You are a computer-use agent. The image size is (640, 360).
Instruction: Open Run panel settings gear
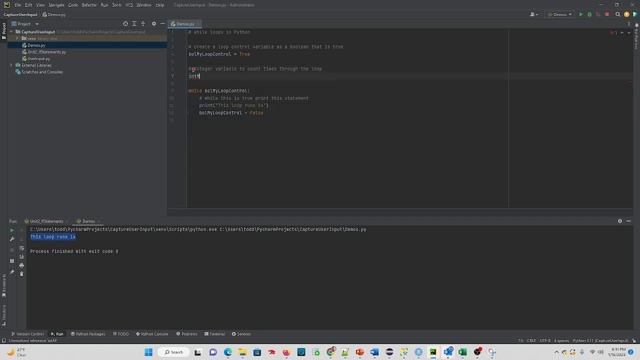tap(620, 221)
